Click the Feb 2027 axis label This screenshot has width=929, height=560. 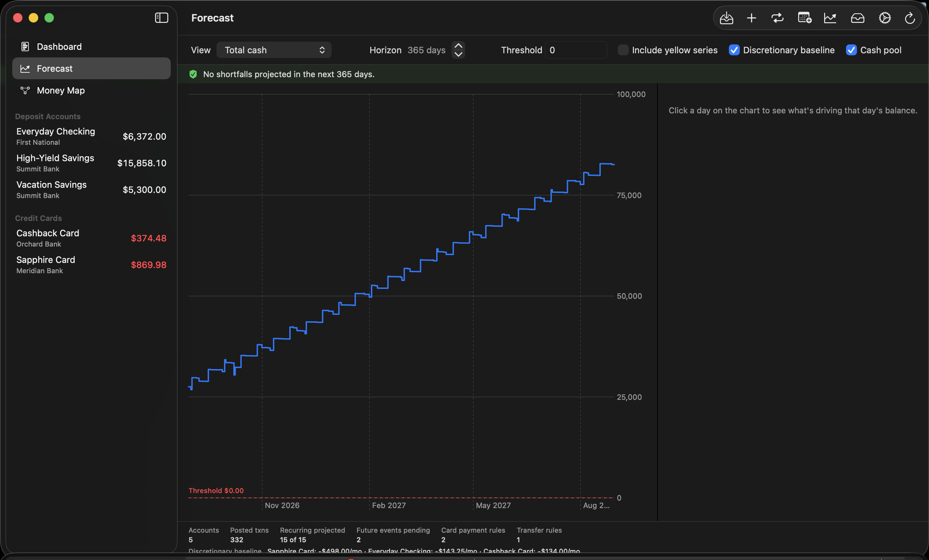pos(389,505)
